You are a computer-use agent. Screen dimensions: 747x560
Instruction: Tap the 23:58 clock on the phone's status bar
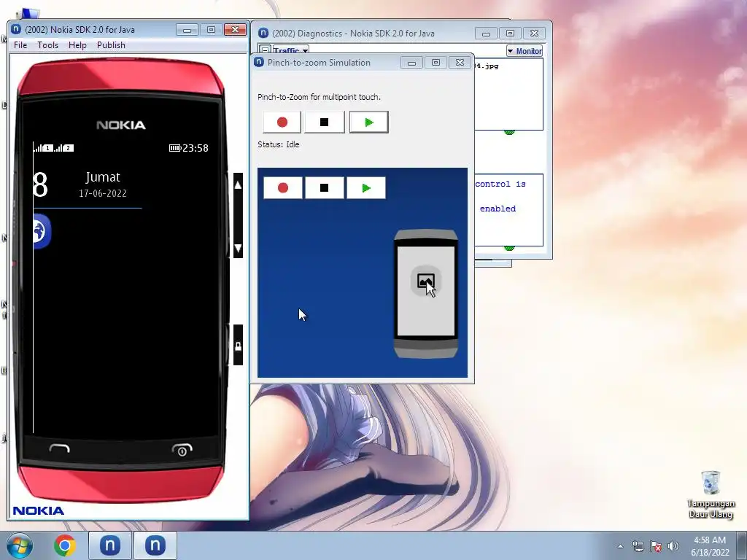(196, 148)
